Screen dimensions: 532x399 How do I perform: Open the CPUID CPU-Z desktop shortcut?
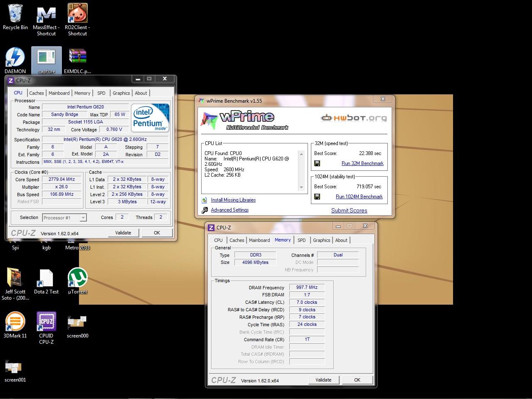(46, 328)
